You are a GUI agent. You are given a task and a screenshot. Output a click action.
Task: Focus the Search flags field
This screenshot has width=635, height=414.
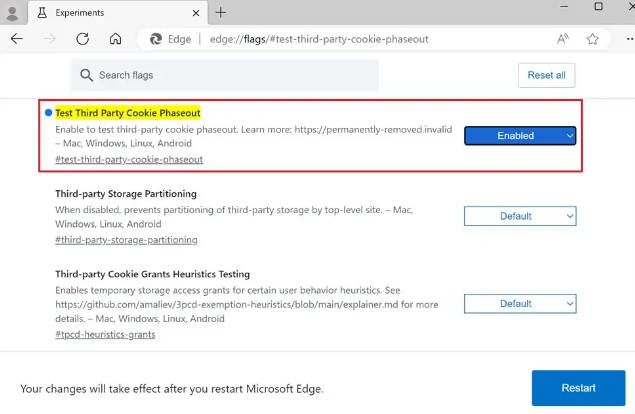[225, 75]
